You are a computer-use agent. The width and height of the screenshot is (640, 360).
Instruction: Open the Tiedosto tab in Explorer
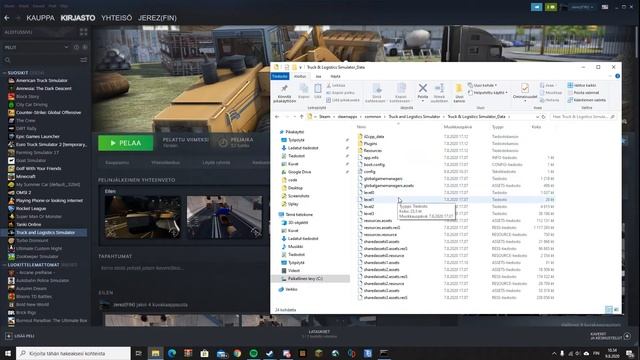pyautogui.click(x=280, y=76)
